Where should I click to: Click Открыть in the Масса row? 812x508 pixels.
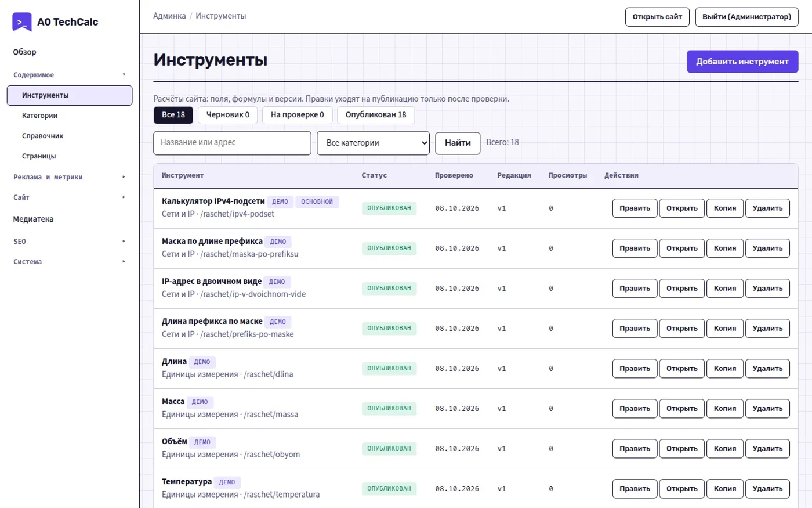click(682, 409)
